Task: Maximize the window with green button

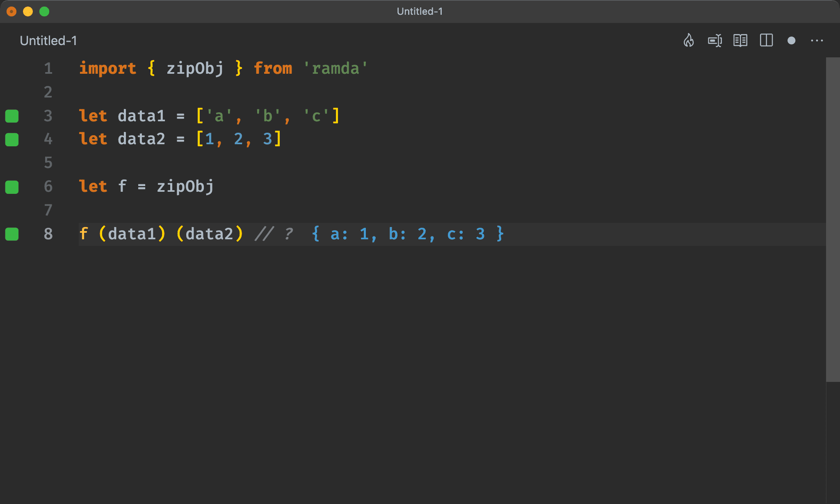Action: click(x=44, y=11)
